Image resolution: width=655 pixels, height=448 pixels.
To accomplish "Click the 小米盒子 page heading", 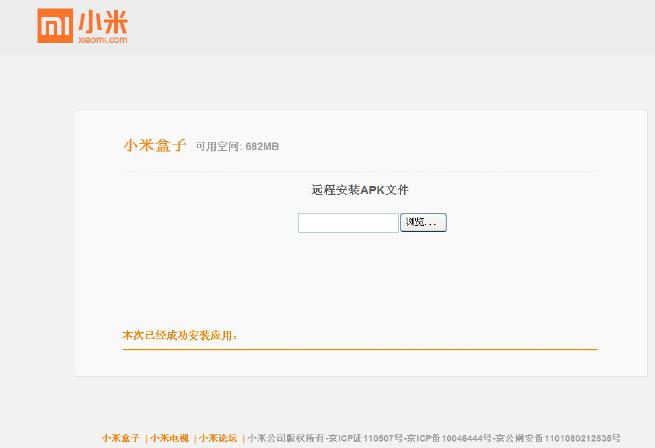I will coord(154,145).
